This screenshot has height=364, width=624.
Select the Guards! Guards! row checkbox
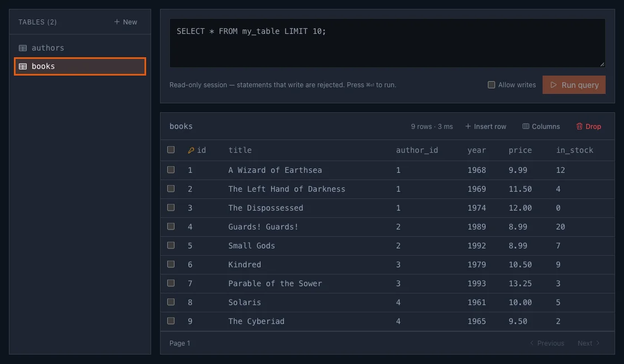[x=171, y=226]
